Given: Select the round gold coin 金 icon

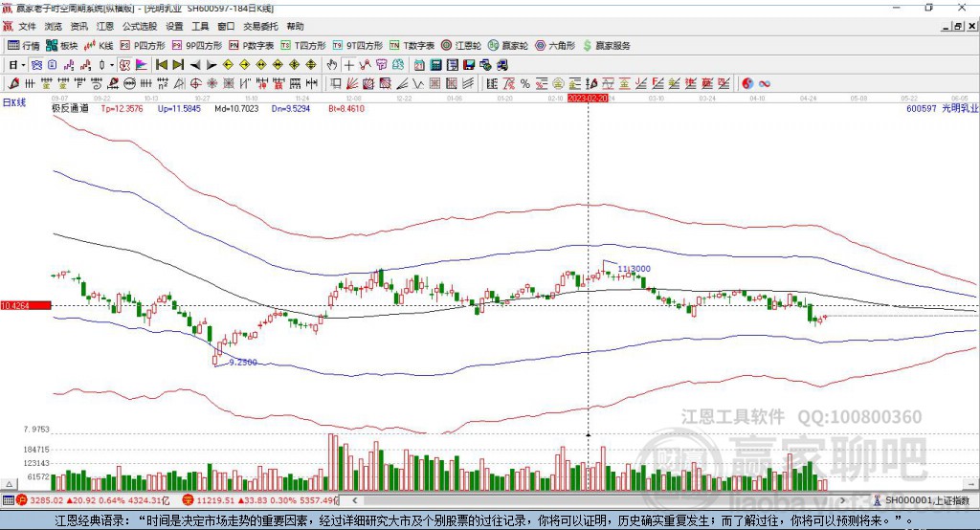Looking at the screenshot, I should click(558, 84).
